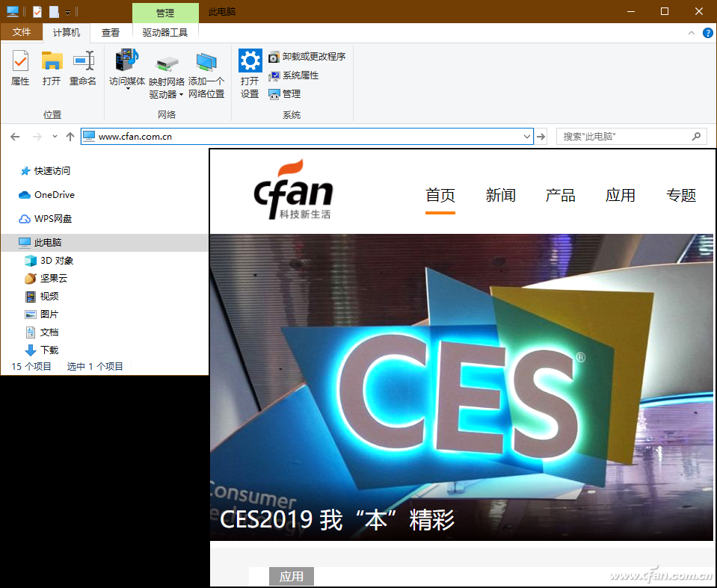This screenshot has width=717, height=588.
Task: Click the Up one level arrow
Action: pos(70,136)
